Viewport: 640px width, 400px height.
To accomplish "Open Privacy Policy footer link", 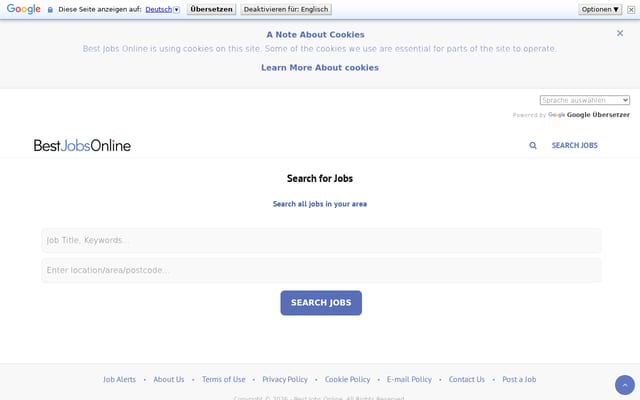I will (285, 380).
